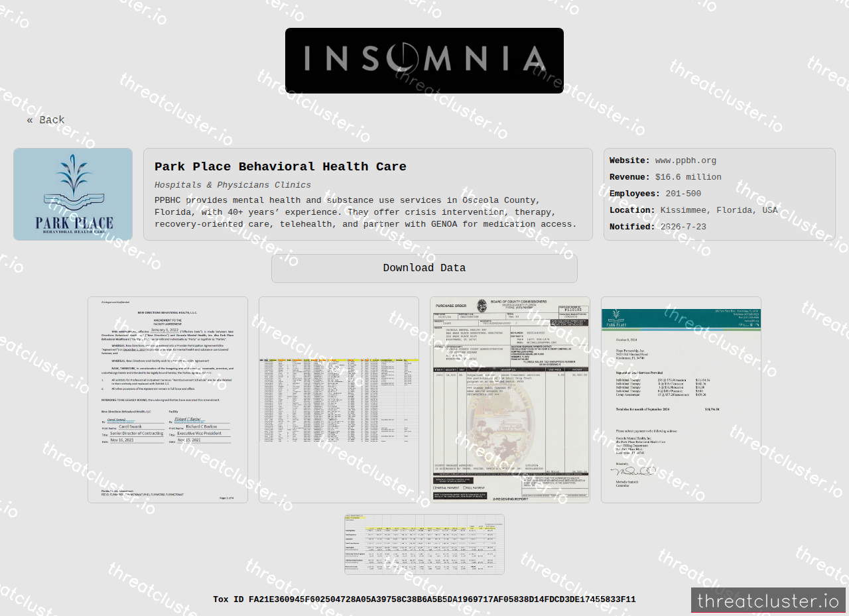
Task: Click the Insomnia logo banner
Action: (x=424, y=60)
